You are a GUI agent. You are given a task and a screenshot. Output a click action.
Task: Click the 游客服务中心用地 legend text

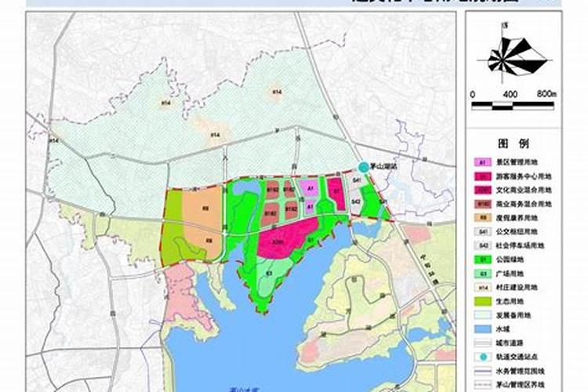pos(524,176)
